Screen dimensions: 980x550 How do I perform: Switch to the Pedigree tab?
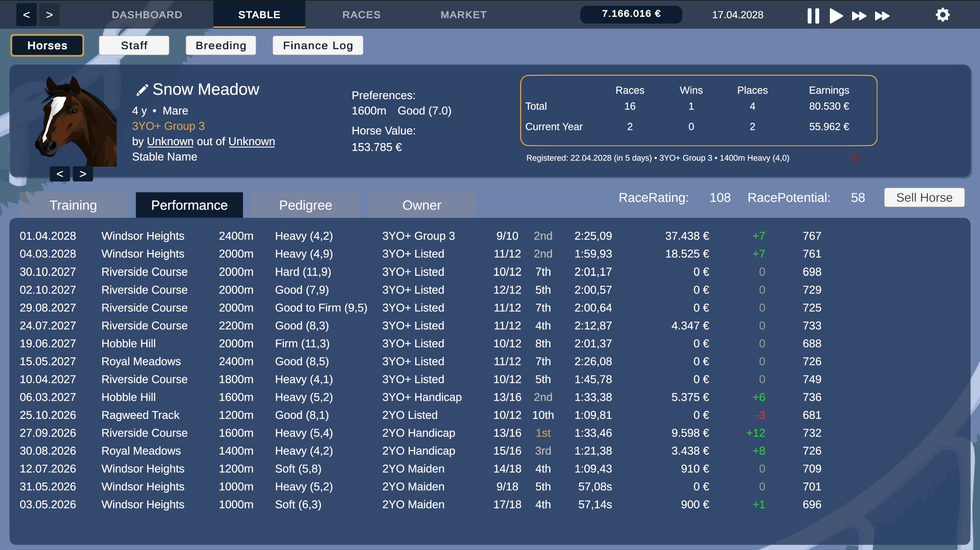305,205
